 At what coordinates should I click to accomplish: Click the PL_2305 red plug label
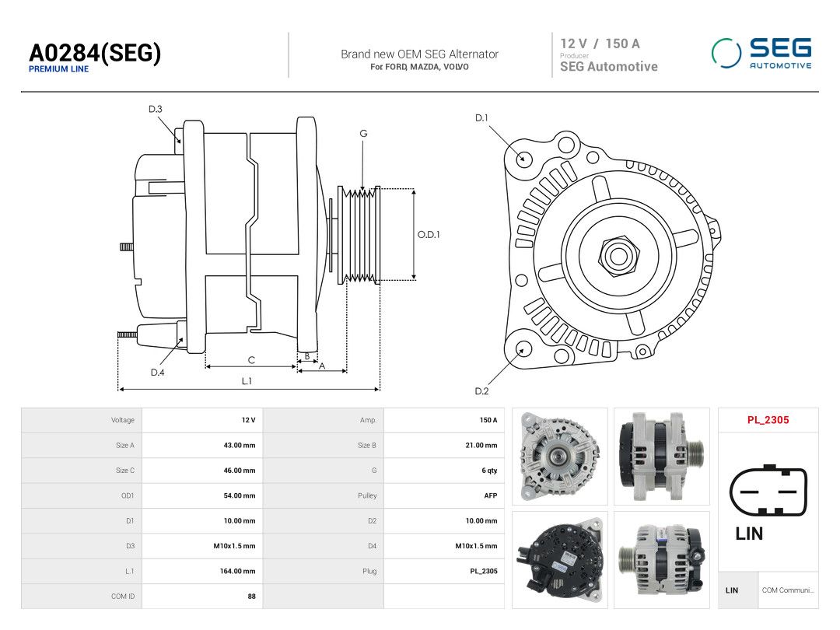point(768,420)
